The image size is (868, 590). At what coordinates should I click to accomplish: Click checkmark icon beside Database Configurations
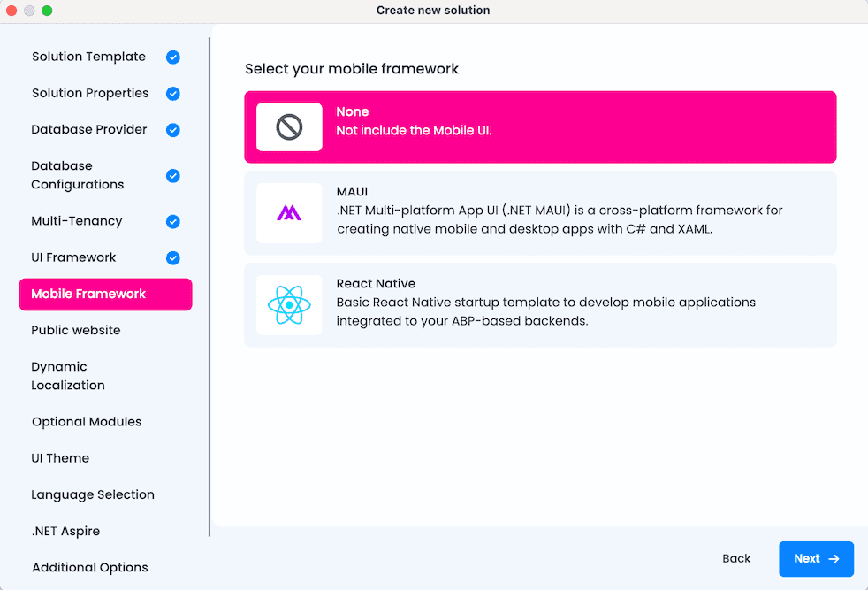[x=173, y=176]
